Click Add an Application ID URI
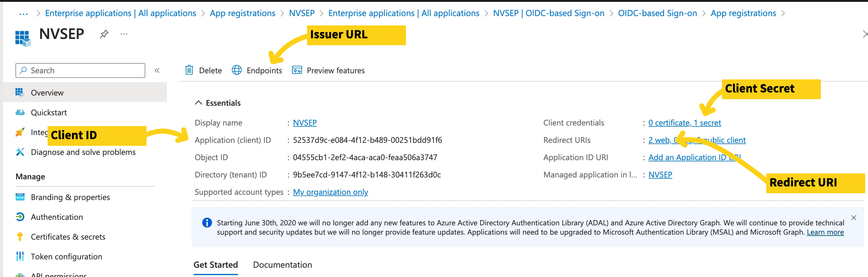The height and width of the screenshot is (277, 868). (x=694, y=157)
